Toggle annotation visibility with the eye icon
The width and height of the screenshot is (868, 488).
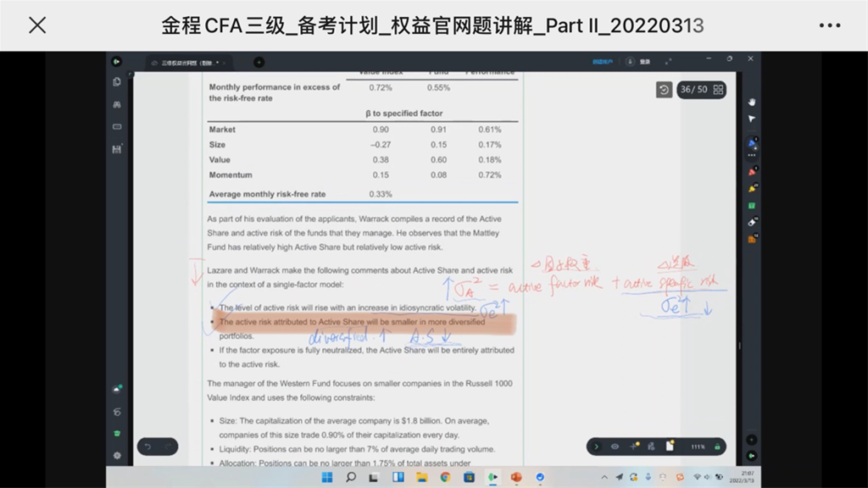tap(615, 446)
